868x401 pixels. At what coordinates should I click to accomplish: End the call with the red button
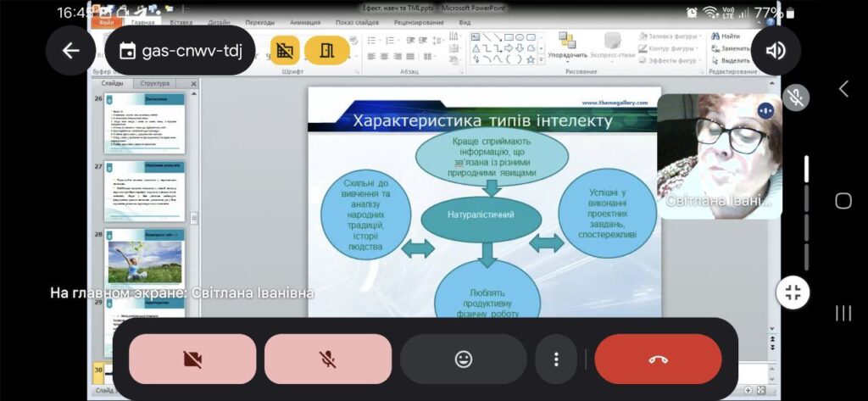click(658, 359)
